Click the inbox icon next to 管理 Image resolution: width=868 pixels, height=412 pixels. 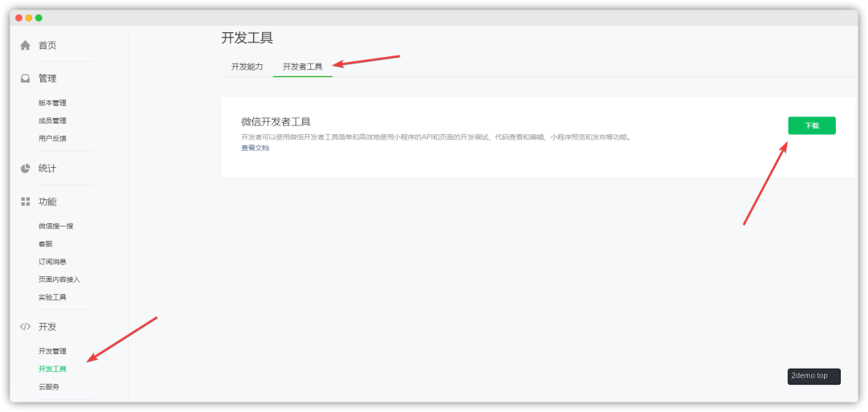tap(25, 79)
